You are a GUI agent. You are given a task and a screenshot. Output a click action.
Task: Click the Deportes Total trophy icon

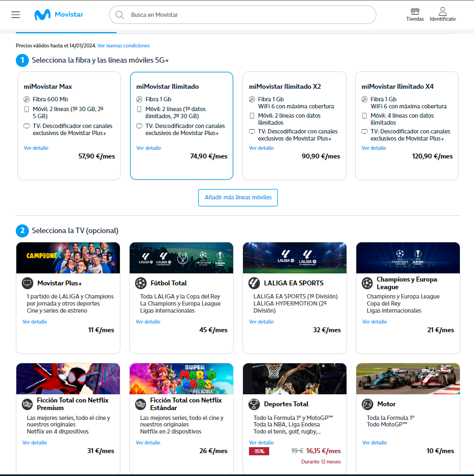pos(254,404)
